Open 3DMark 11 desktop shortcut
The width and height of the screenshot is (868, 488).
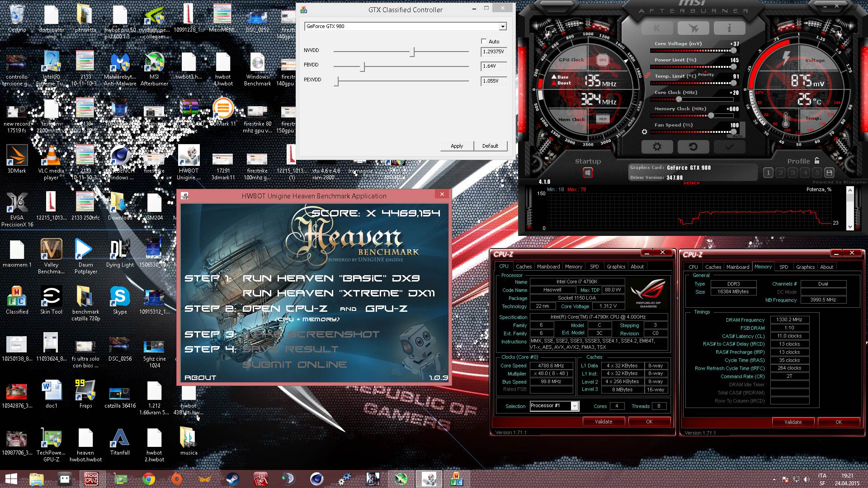(x=223, y=113)
